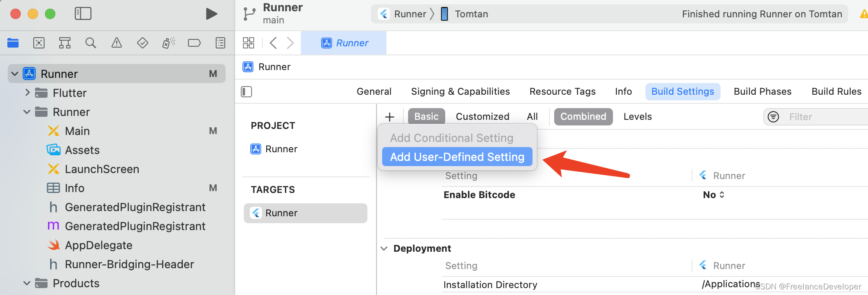Switch to the Build Phases tab

pos(763,92)
